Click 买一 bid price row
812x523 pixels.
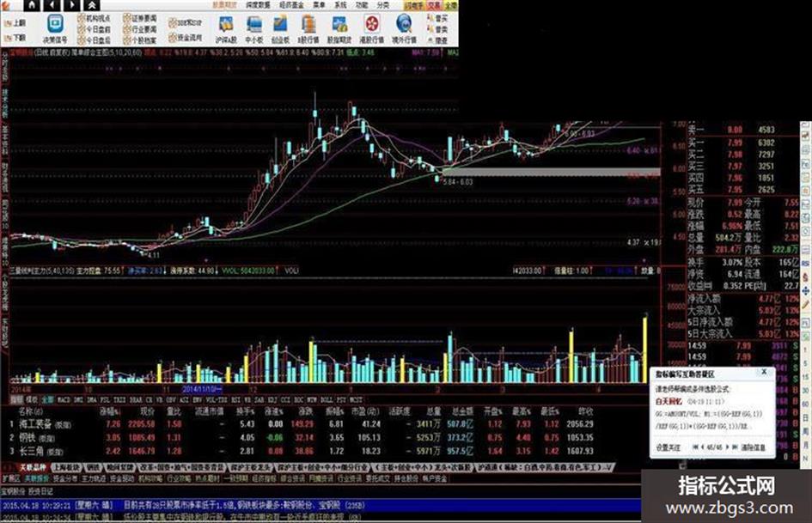(742, 143)
